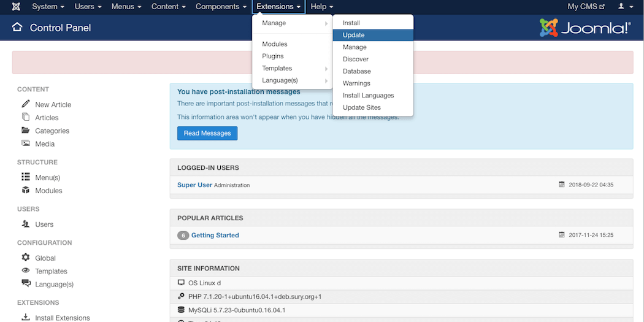Click the Categories folder icon
The width and height of the screenshot is (644, 322).
[x=26, y=130]
